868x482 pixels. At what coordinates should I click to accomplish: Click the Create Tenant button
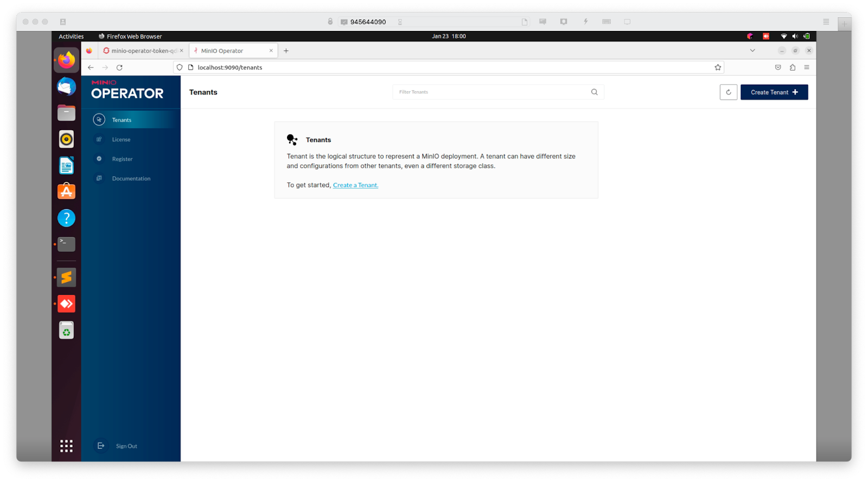point(774,92)
